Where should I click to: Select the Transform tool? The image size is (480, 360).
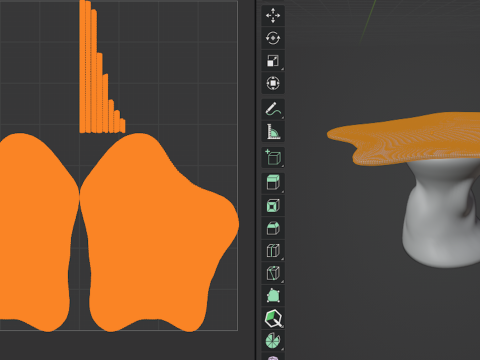273,83
